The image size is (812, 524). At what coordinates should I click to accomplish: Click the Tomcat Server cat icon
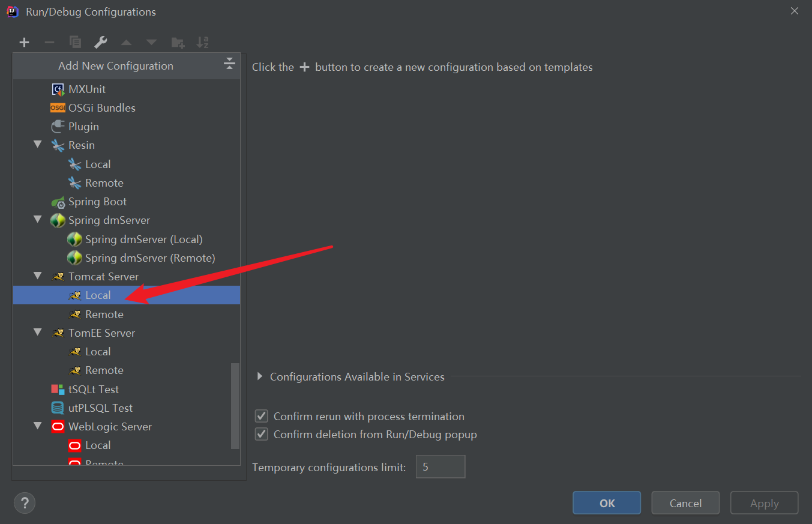point(58,277)
